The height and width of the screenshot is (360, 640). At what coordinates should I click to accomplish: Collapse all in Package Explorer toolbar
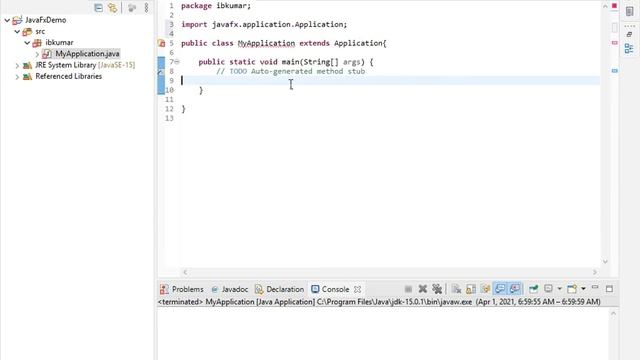tap(98, 8)
